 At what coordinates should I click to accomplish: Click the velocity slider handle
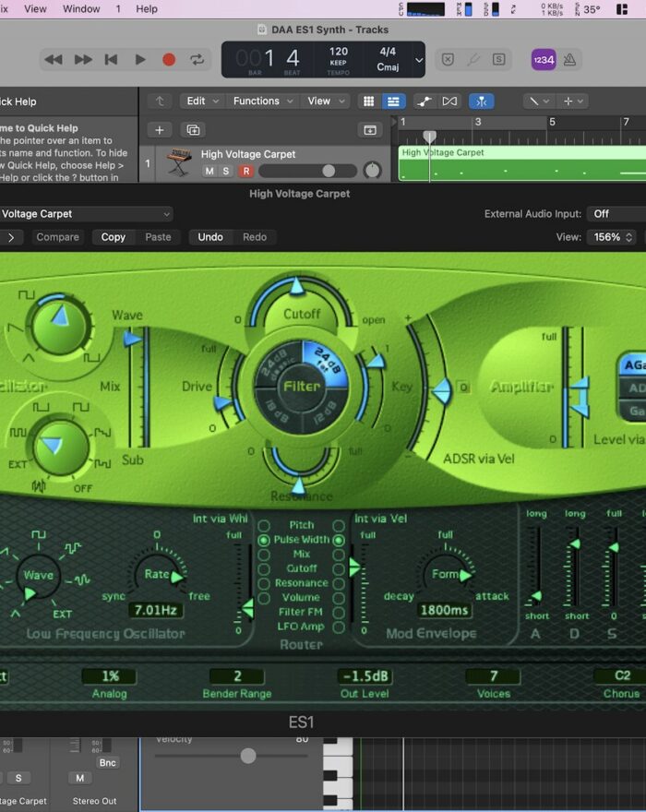pyautogui.click(x=248, y=756)
